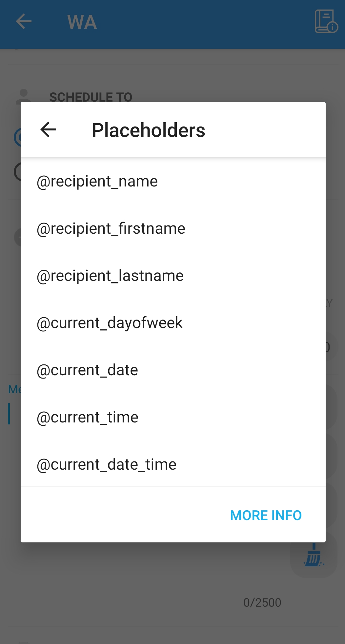Choose the @current_date_time entry
Screen dimensions: 345x644
coord(106,465)
